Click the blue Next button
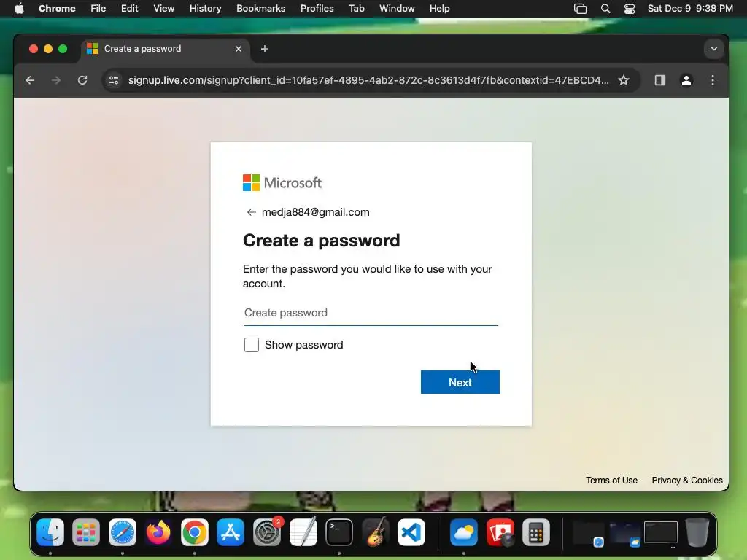747x560 pixels. point(460,382)
